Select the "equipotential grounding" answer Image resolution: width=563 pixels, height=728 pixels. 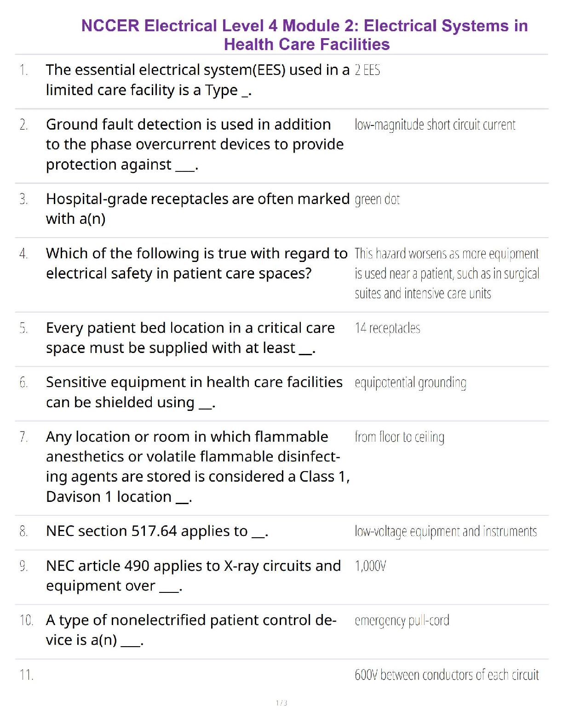410,382
